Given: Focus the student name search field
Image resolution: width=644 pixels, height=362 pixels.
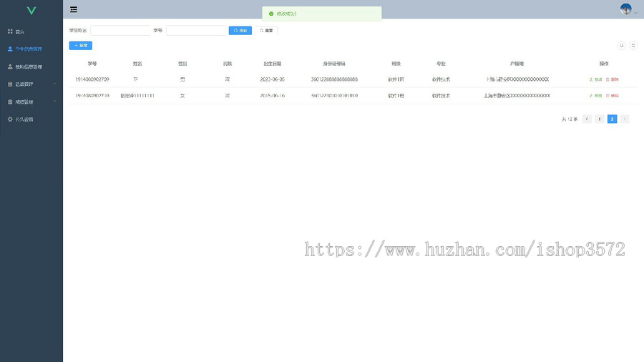Looking at the screenshot, I should coord(120,30).
